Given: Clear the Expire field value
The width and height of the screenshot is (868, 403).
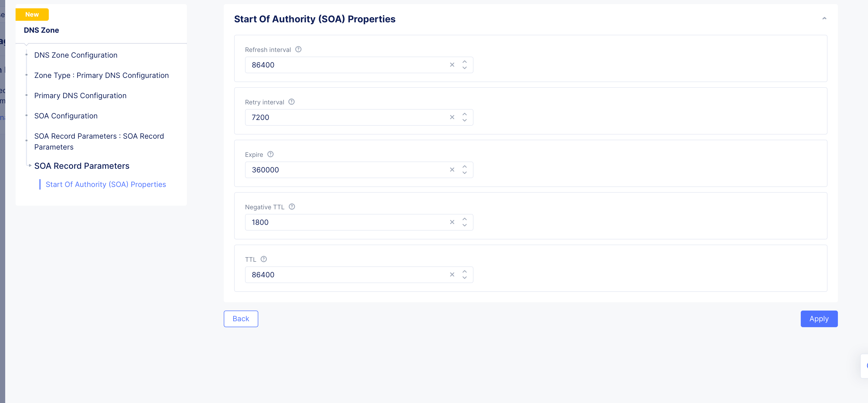Looking at the screenshot, I should (452, 170).
